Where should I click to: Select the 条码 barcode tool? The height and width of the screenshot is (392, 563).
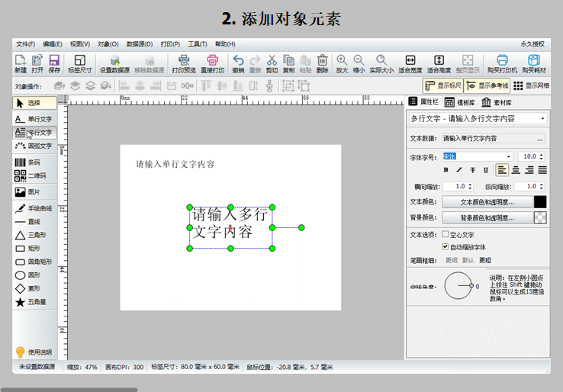click(x=34, y=162)
